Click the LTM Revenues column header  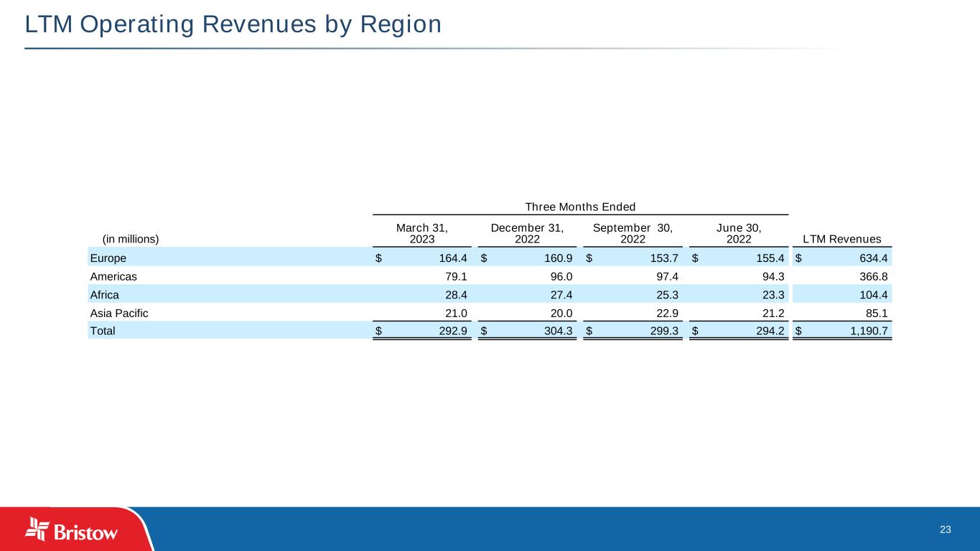[x=842, y=240]
